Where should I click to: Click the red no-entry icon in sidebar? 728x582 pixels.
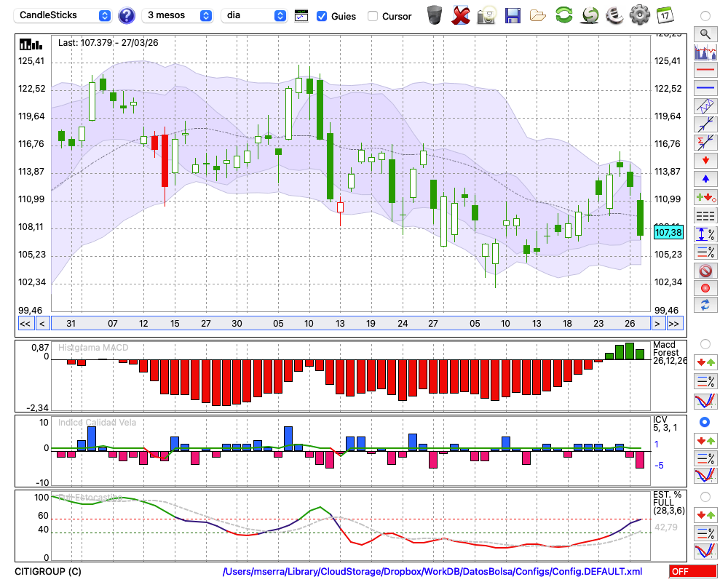coord(705,271)
